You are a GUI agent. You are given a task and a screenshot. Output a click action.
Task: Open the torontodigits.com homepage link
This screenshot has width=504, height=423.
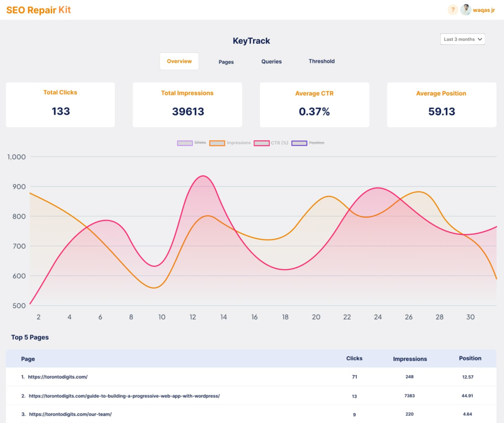[x=58, y=377]
